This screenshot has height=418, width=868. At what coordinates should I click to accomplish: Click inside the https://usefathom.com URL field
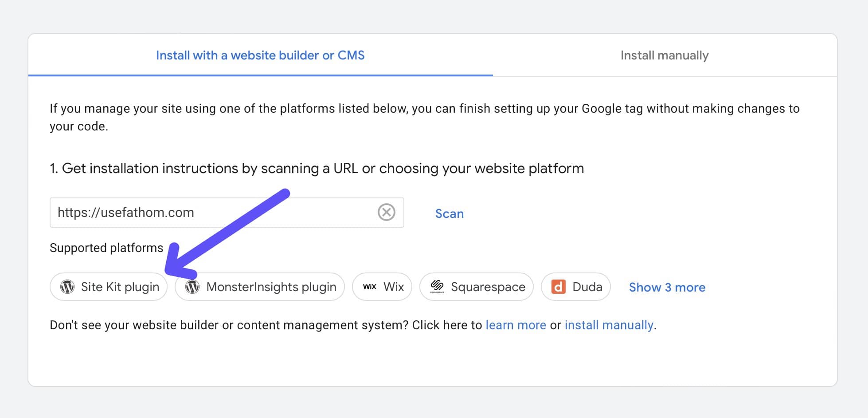pos(177,212)
